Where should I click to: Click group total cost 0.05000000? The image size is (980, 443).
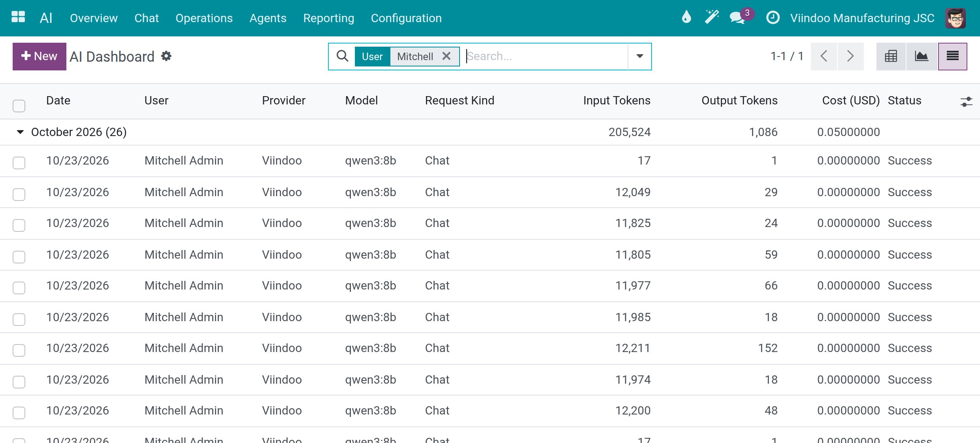click(x=848, y=132)
